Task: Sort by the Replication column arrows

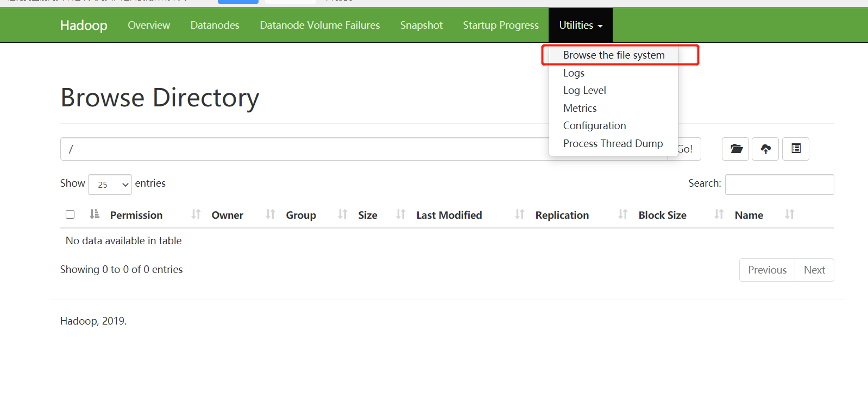Action: 623,214
